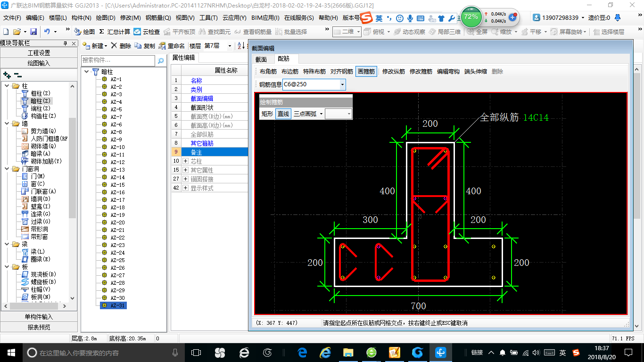The image size is (644, 362).
Task: Click the collapse-all minus icon in navigator
Action: click(18, 75)
